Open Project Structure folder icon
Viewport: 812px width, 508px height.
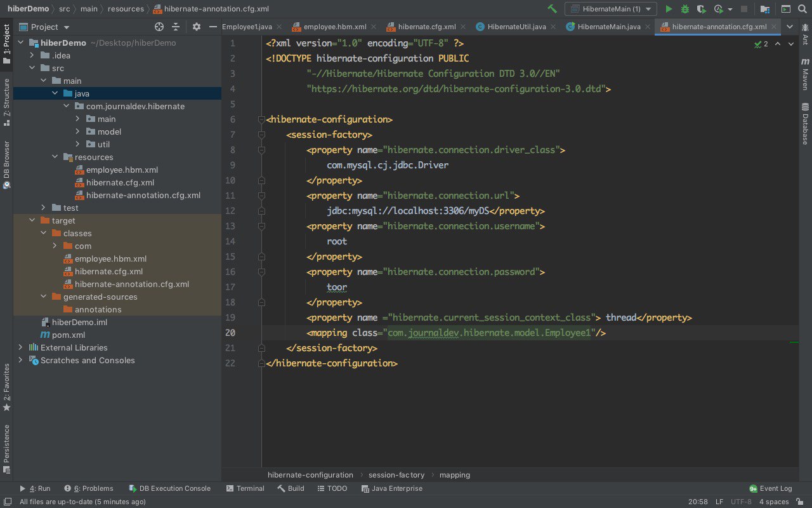(764, 9)
